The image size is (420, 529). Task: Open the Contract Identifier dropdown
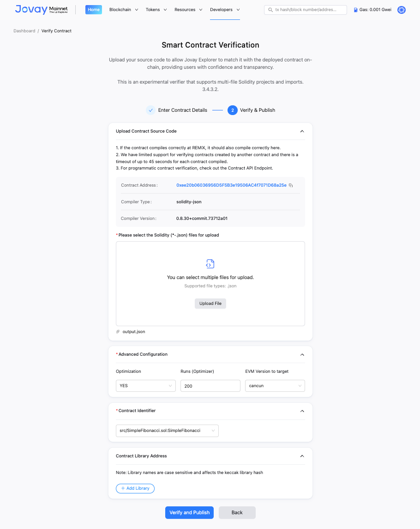tap(167, 431)
